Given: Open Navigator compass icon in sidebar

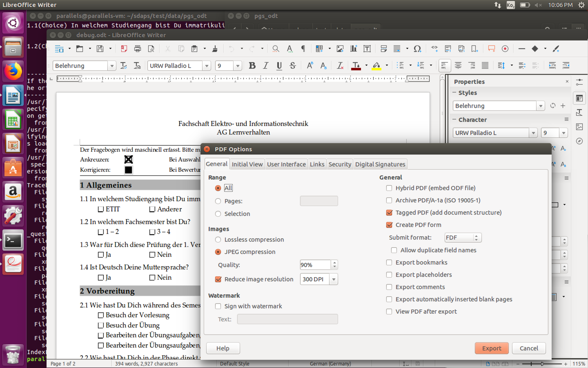Looking at the screenshot, I should [579, 141].
